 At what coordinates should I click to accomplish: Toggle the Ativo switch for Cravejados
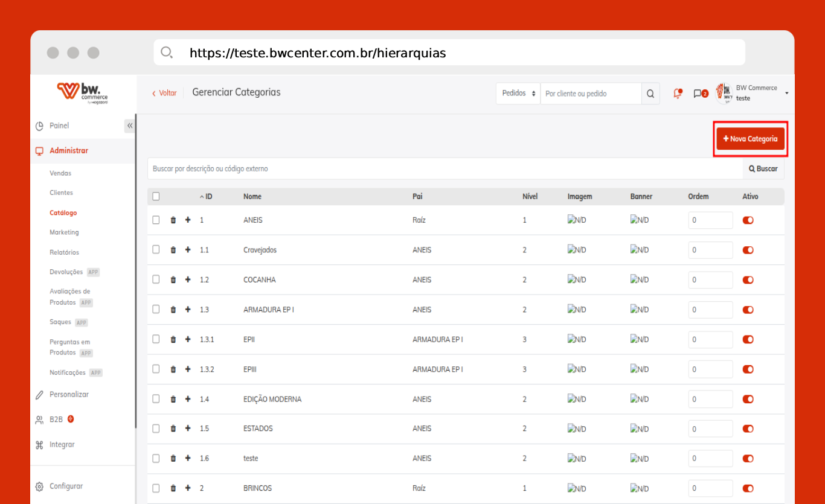(748, 250)
